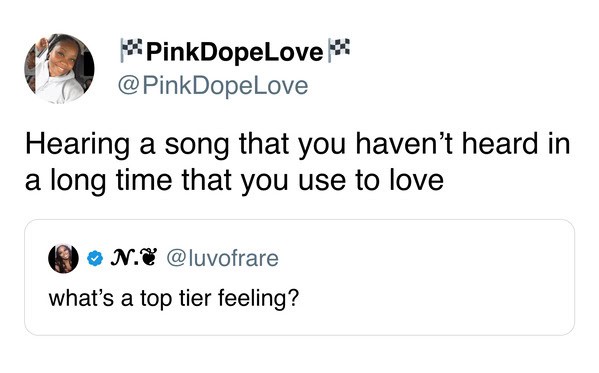The image size is (599, 373).
Task: Open the quoted tweet card
Action: pyautogui.click(x=300, y=277)
